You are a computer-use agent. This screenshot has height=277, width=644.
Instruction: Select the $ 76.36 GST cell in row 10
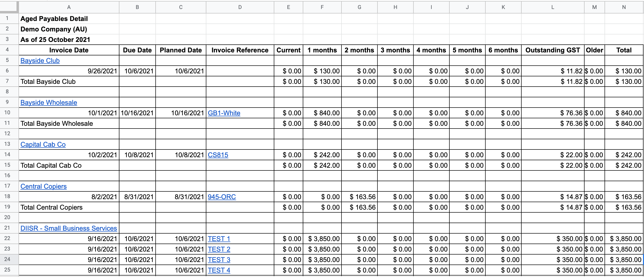point(553,113)
